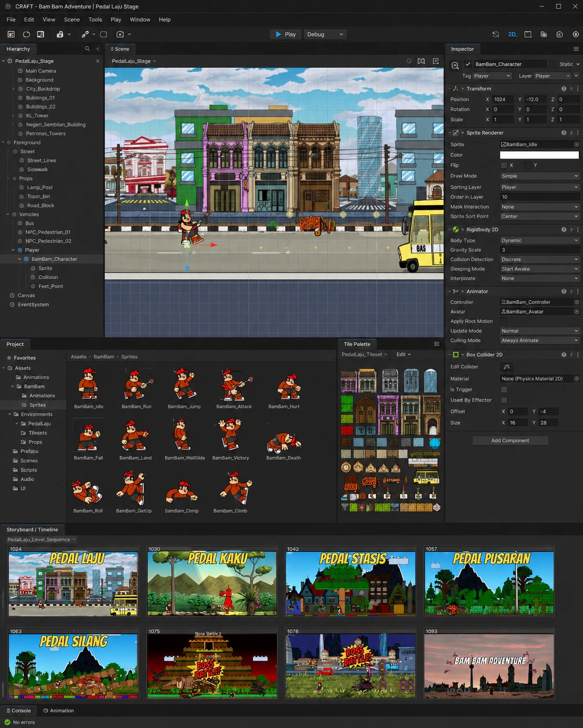583x728 pixels.
Task: Click the undo history icon in top-right toolbar
Action: point(496,34)
